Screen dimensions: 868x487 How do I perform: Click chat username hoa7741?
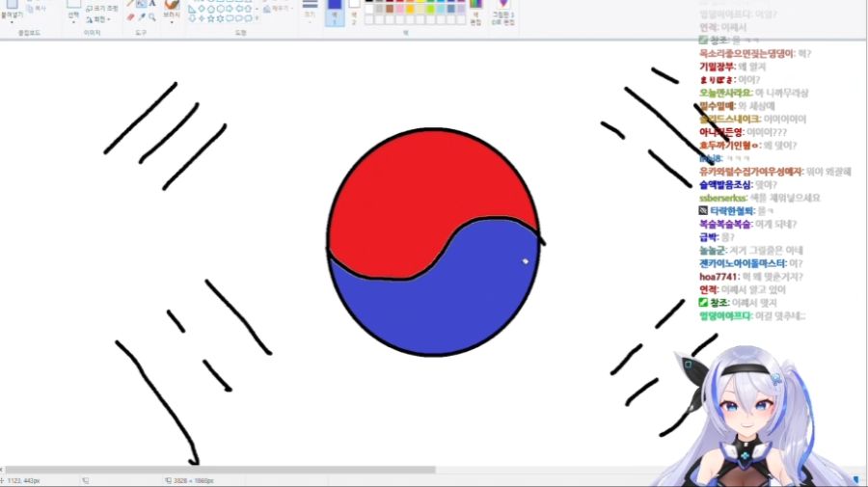pos(718,277)
